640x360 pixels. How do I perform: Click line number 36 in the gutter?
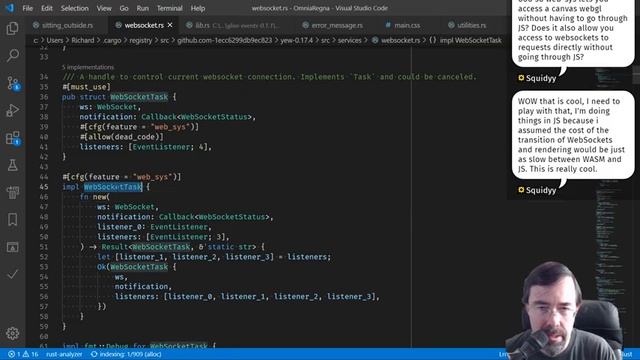(44, 97)
